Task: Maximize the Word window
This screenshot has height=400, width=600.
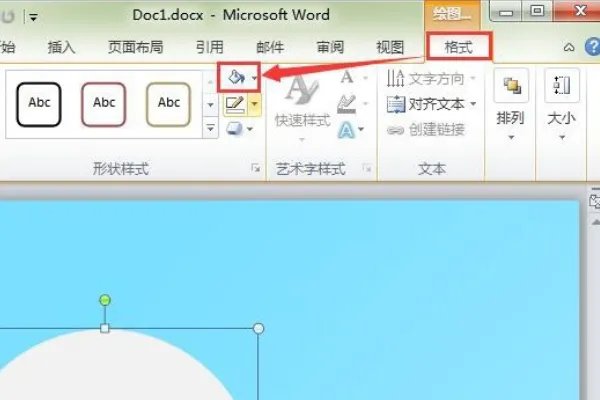Action: (x=537, y=11)
